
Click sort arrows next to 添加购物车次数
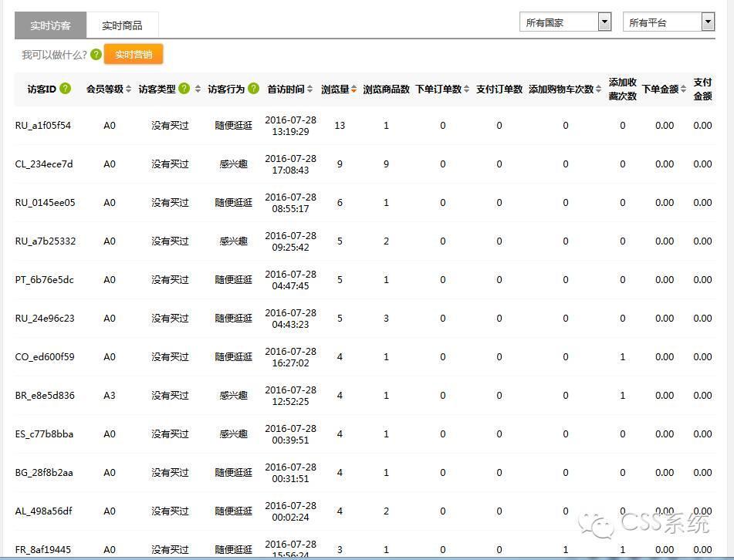tap(599, 89)
